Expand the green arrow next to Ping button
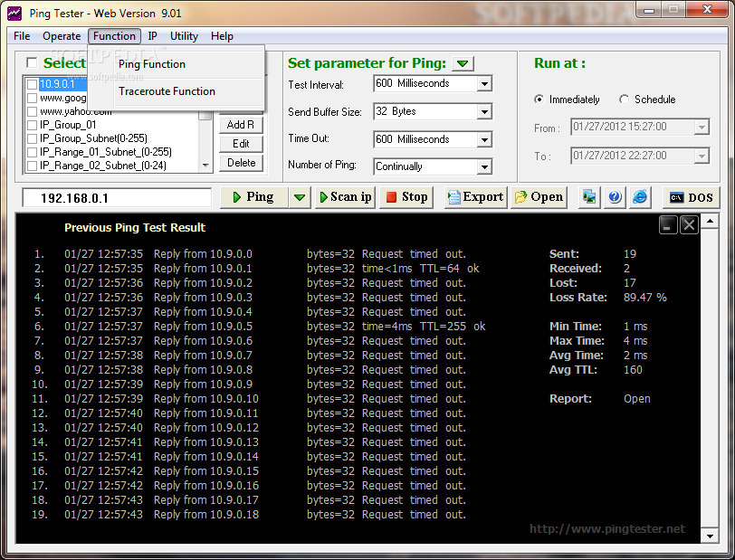This screenshot has height=560, width=735. pos(300,197)
